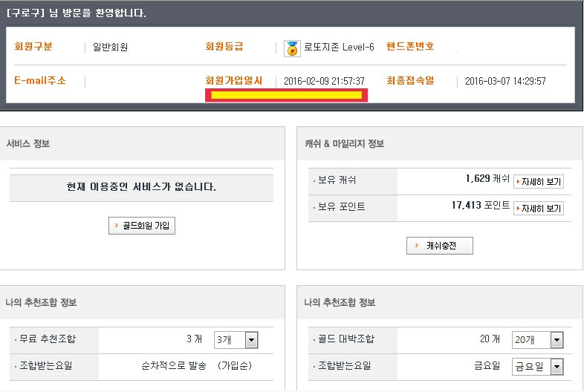Click the 골드회원 가입 button
Screen dimensions: 584x392
[x=142, y=226]
